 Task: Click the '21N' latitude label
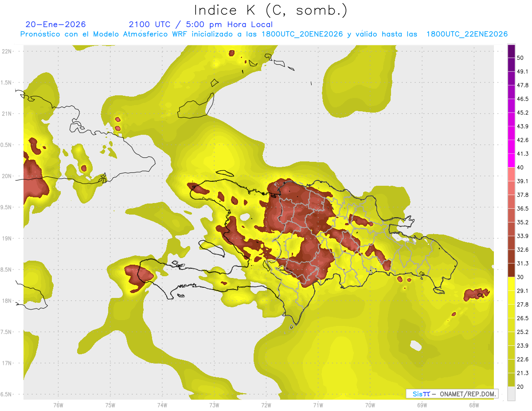7,114
